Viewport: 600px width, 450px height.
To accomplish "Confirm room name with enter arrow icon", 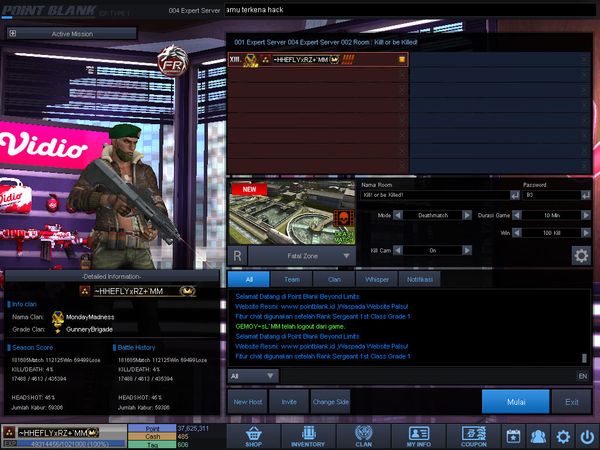I will pyautogui.click(x=515, y=195).
